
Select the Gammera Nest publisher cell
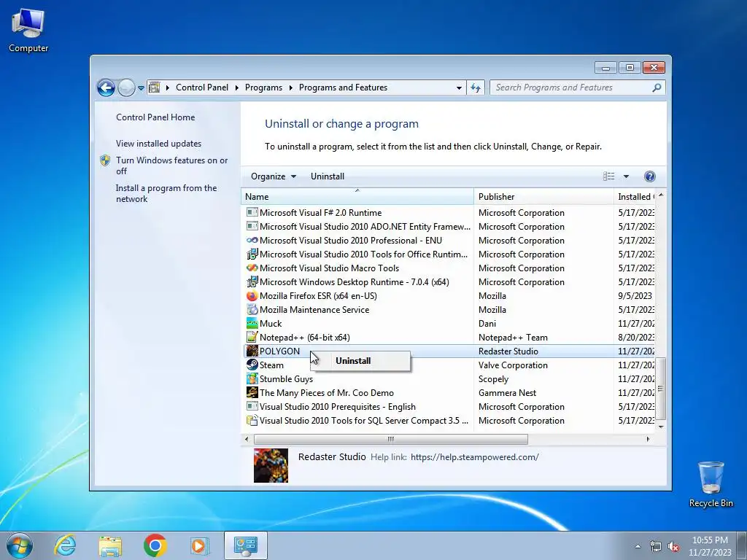(x=508, y=393)
